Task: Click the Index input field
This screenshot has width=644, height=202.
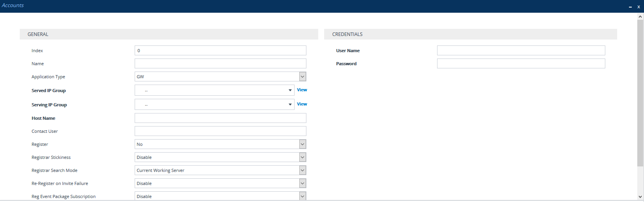Action: coord(220,51)
